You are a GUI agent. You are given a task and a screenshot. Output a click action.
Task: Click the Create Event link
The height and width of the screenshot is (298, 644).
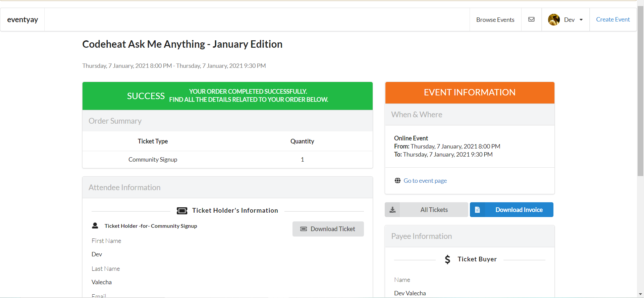pyautogui.click(x=613, y=19)
